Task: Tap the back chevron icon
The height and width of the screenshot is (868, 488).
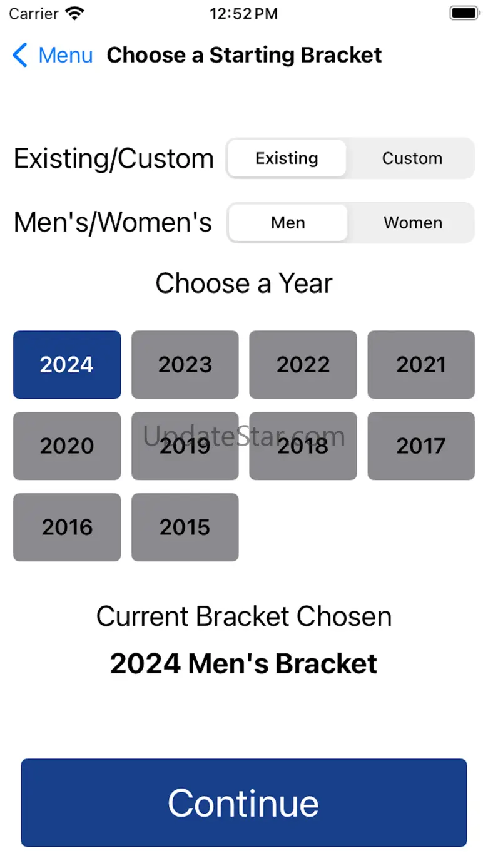Action: click(20, 55)
